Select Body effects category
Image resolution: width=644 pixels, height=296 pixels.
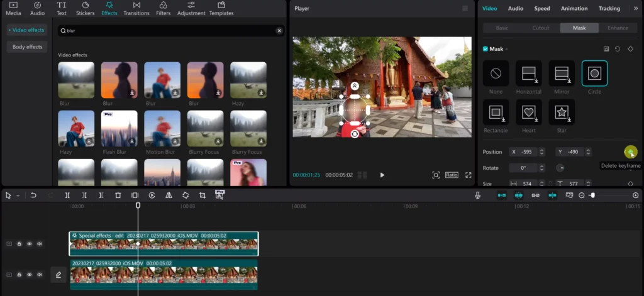[x=26, y=47]
